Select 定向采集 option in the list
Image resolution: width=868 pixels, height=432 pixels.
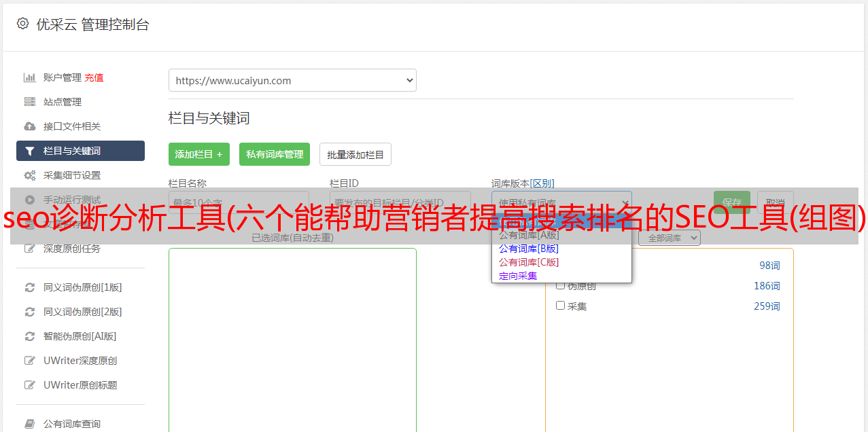[x=518, y=276]
